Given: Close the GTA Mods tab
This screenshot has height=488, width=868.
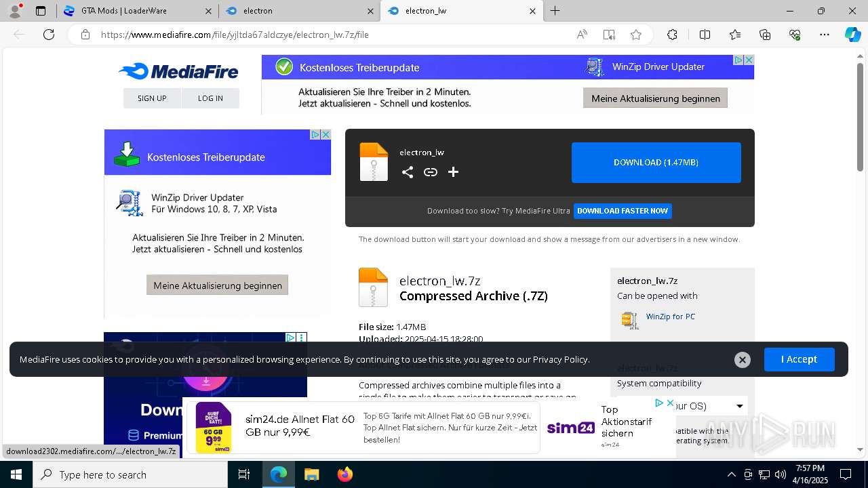Looking at the screenshot, I should coord(208,11).
